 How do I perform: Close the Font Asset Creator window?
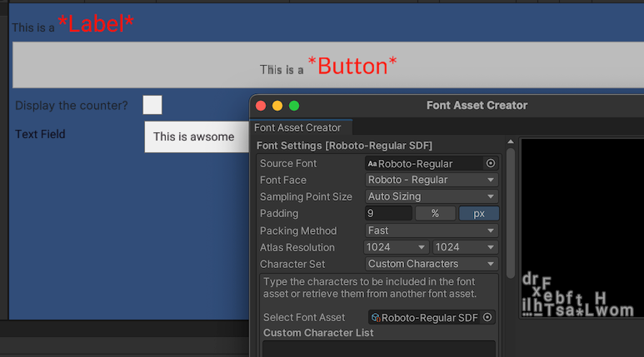261,106
